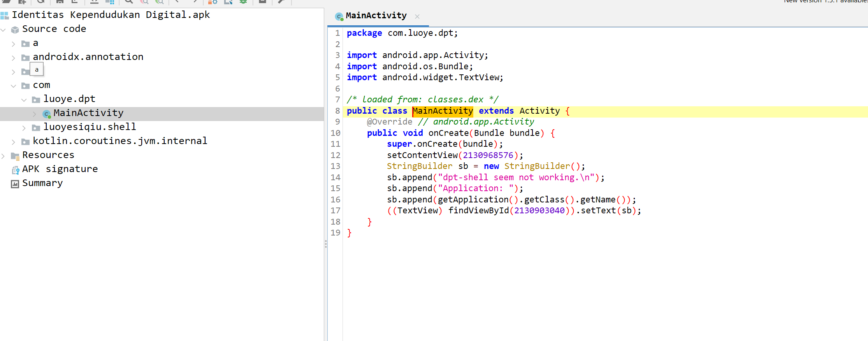Click 'extends' keyword on line 8
The width and height of the screenshot is (868, 341).
click(x=496, y=111)
